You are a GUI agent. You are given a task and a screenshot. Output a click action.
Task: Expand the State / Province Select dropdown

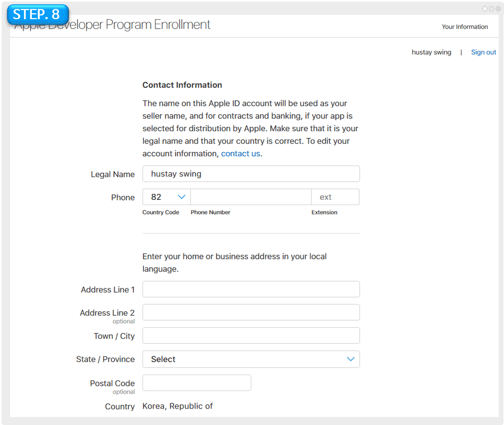251,359
